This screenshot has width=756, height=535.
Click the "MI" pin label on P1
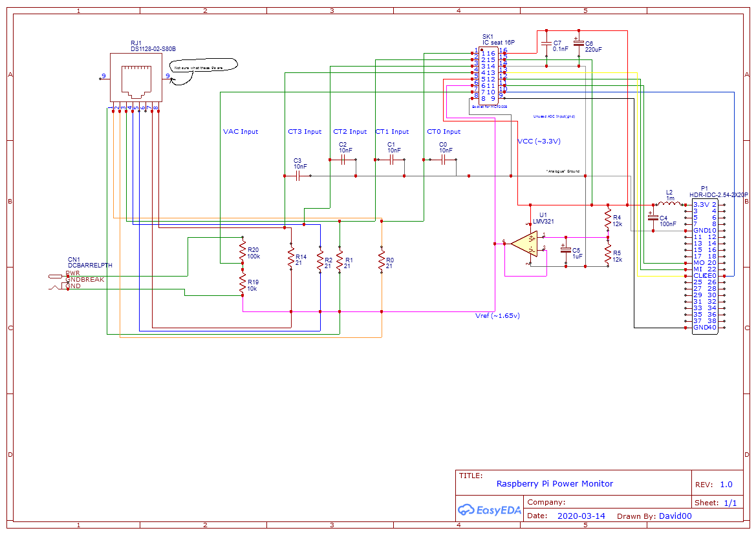pos(698,269)
